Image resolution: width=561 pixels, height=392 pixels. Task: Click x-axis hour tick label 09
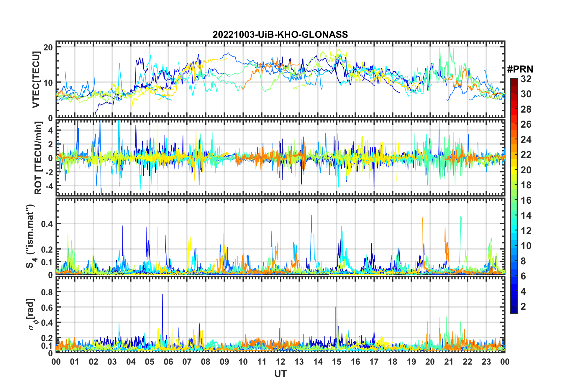click(224, 362)
